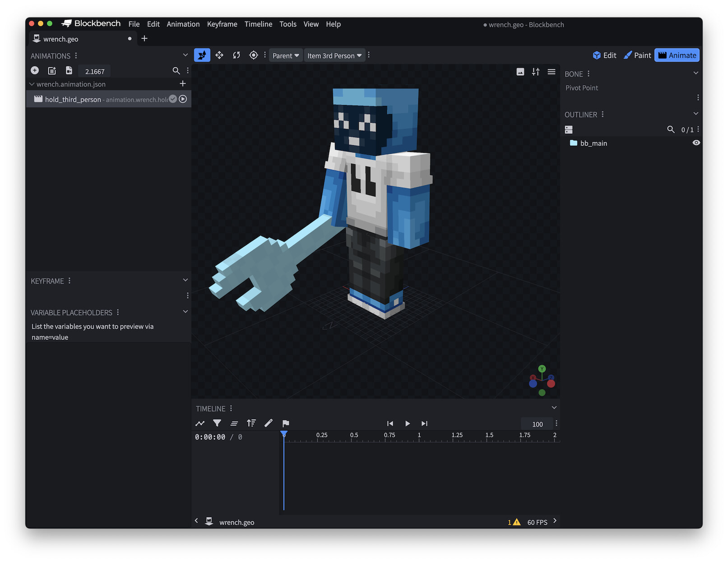Screen dimensions: 728x562
Task: Open the TIMELINE panel three-dot menu
Action: (231, 408)
